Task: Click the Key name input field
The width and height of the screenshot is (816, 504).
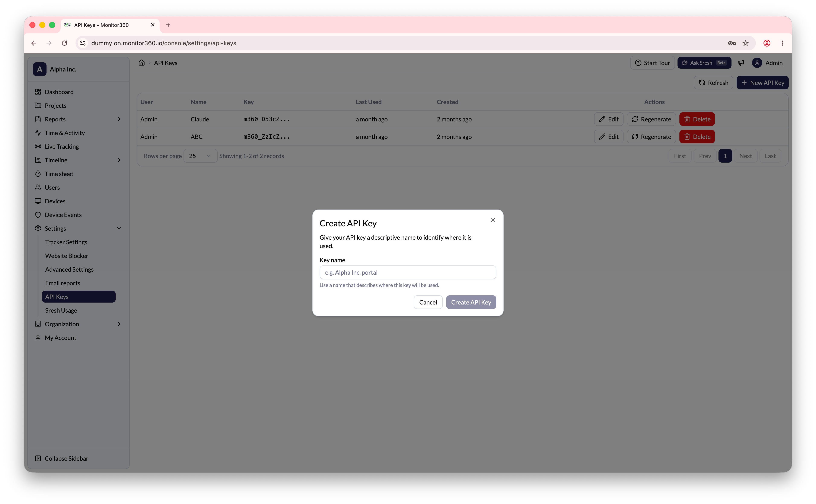Action: [408, 272]
